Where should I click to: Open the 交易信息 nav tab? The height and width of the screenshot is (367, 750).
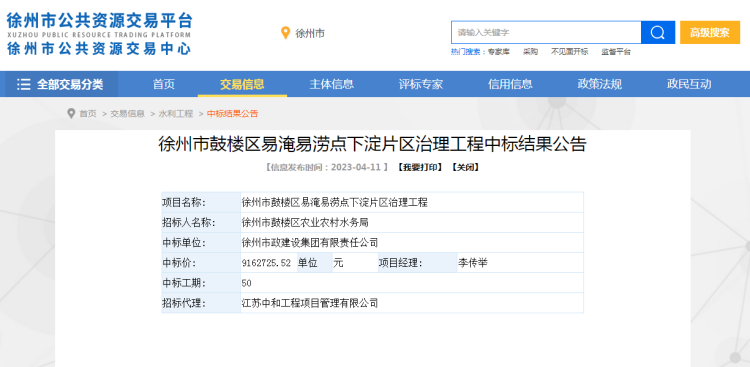pos(242,84)
